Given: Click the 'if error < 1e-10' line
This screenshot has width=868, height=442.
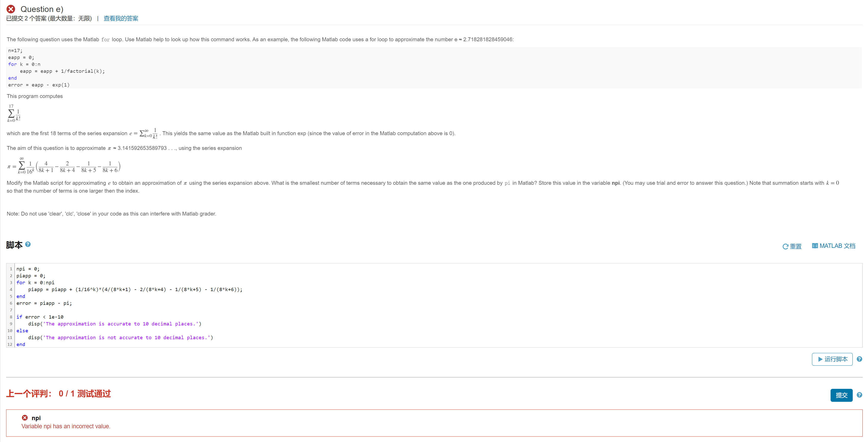Looking at the screenshot, I should [40, 317].
